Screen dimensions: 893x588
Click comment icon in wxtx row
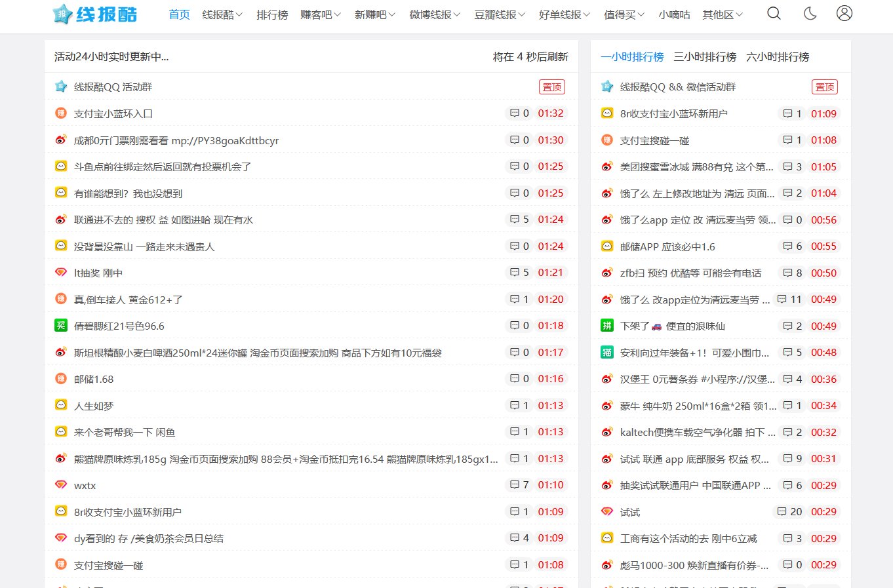coord(515,485)
